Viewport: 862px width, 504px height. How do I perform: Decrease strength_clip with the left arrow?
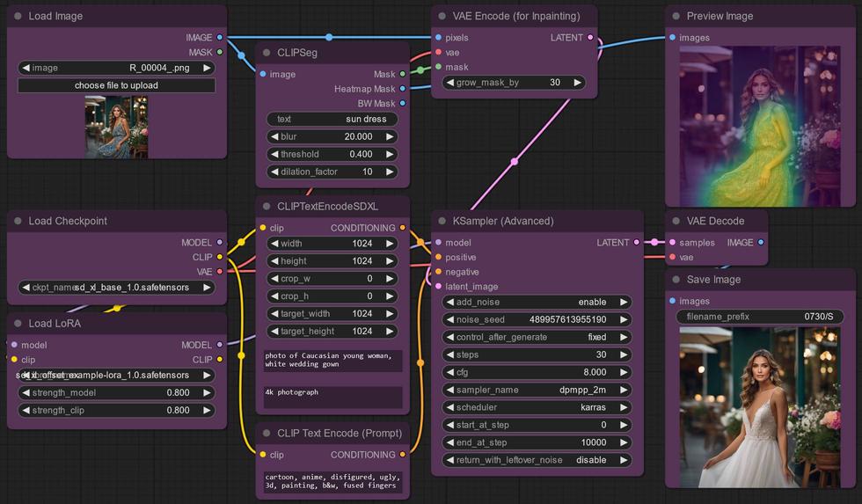tap(26, 410)
